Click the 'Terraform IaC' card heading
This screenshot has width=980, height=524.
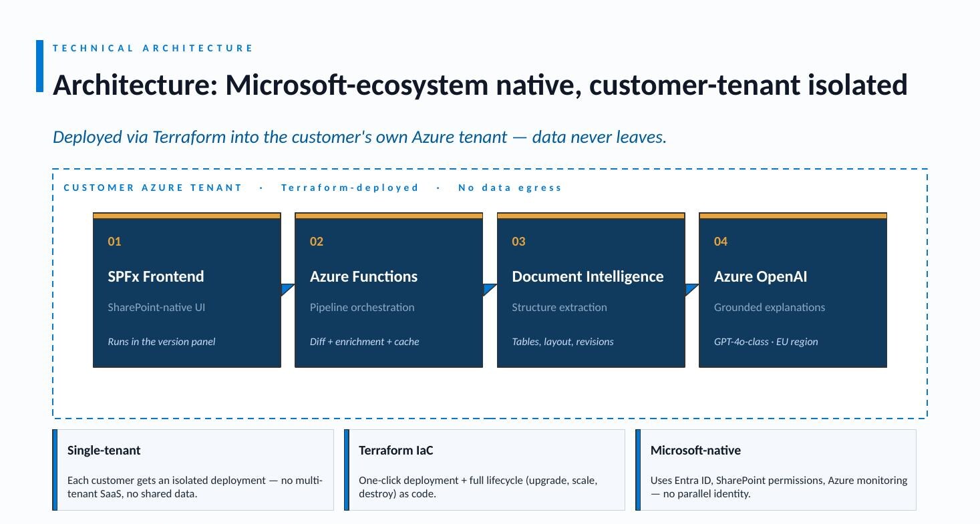[396, 450]
